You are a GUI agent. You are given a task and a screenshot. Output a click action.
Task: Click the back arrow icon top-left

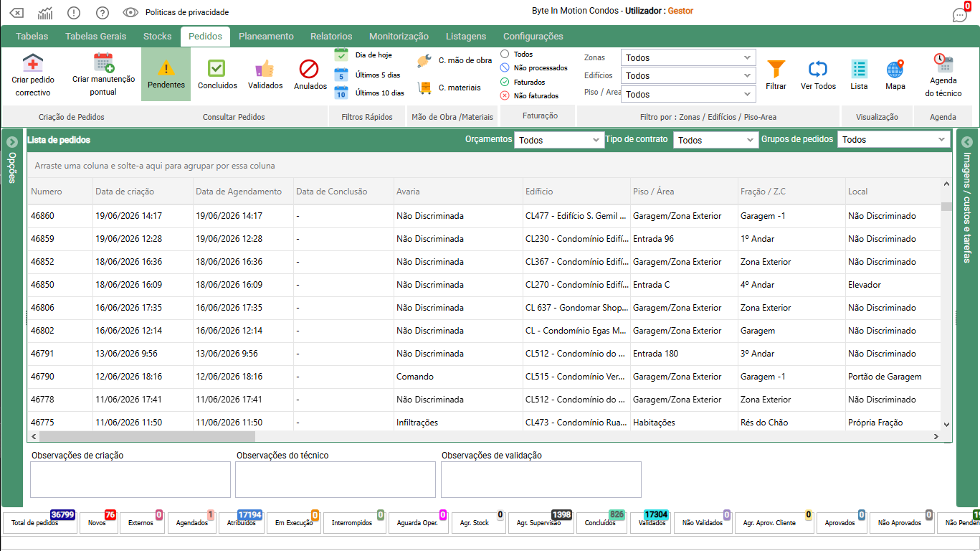tap(17, 12)
